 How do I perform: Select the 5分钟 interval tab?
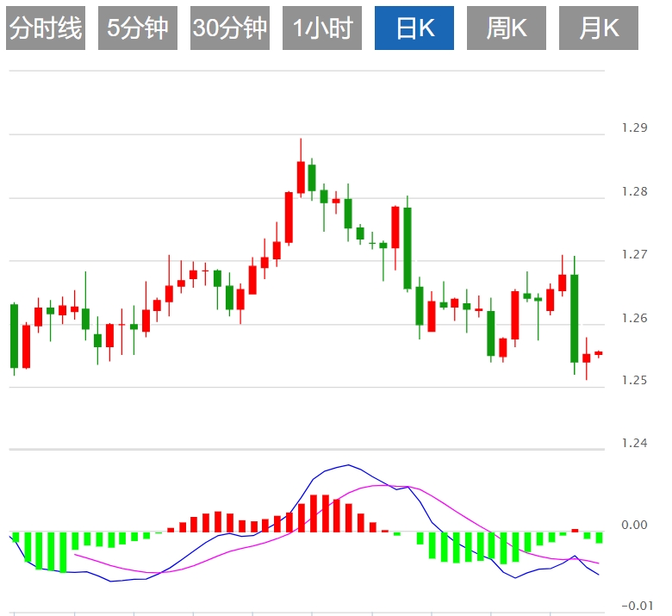point(138,28)
